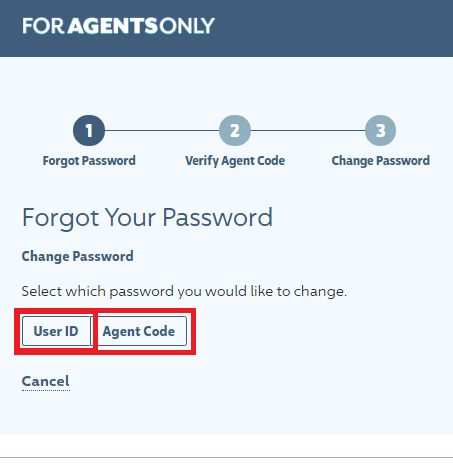Click the step 1 circle icon
Image resolution: width=453 pixels, height=467 pixels.
click(89, 130)
